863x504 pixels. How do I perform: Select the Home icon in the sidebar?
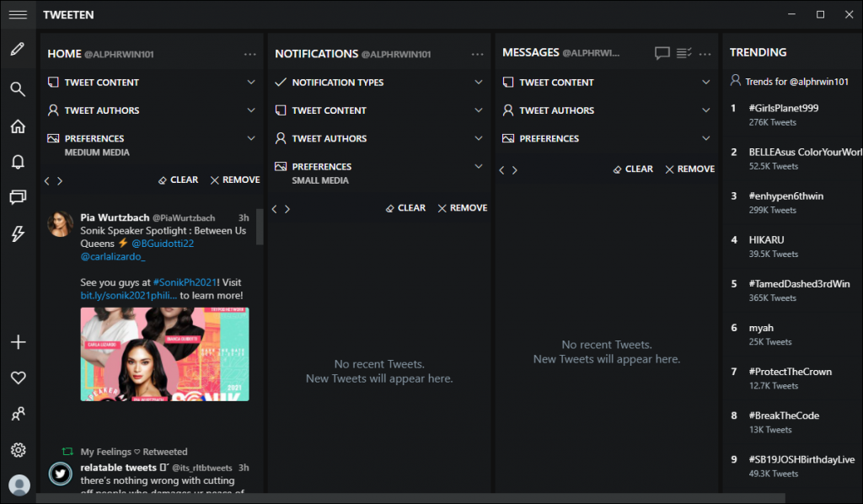[x=18, y=126]
